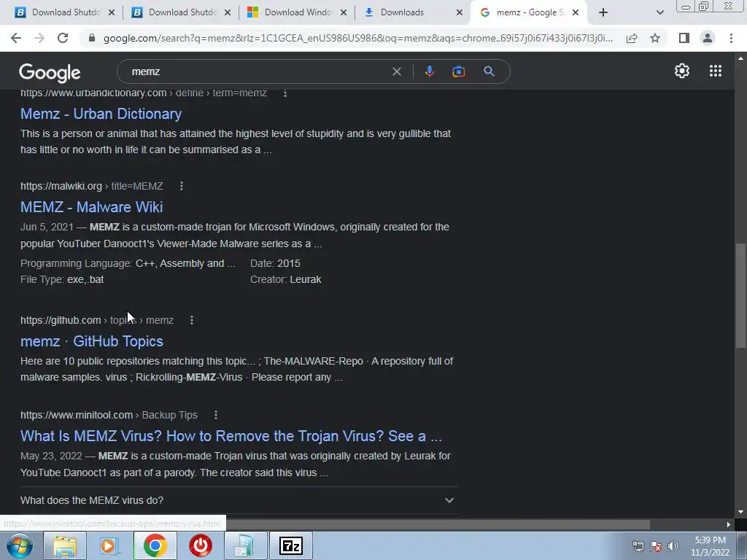Click the address bar URL
Viewport: 747px width, 560px height.
click(357, 38)
